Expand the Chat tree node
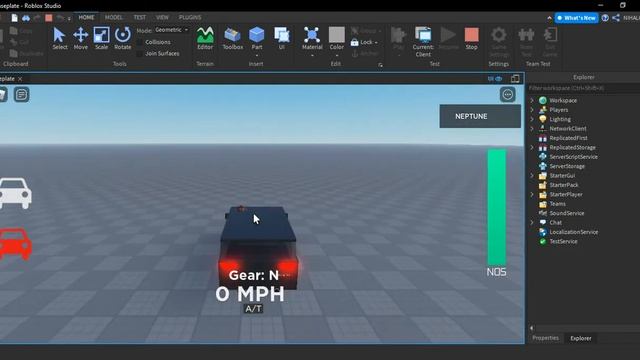Screen dimensions: 640x360 coord(532,222)
